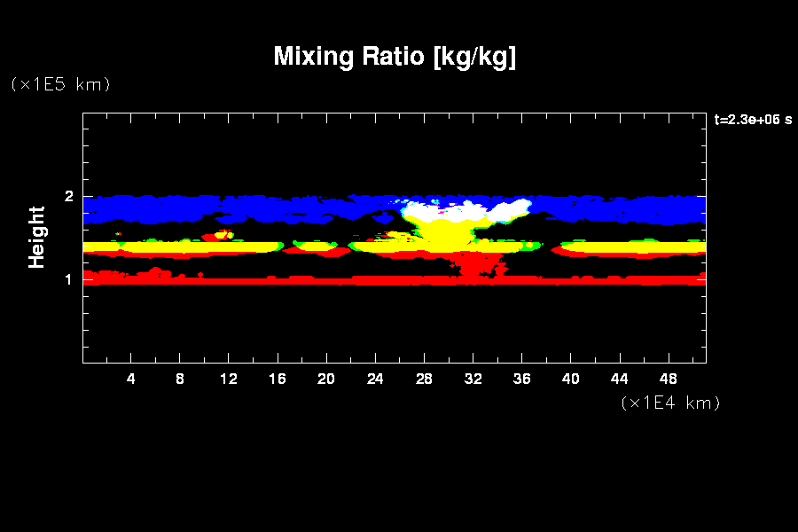Click x-axis tick label 40

[x=570, y=379]
